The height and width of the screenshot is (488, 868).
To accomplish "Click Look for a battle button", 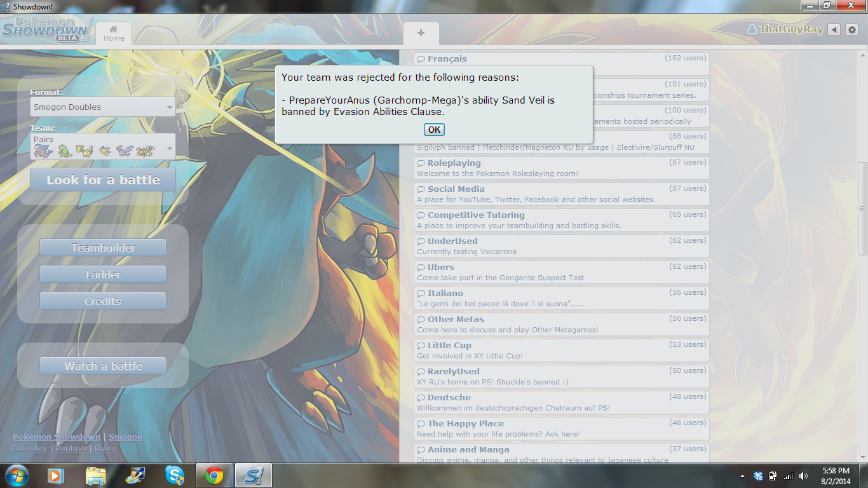I will (x=103, y=180).
